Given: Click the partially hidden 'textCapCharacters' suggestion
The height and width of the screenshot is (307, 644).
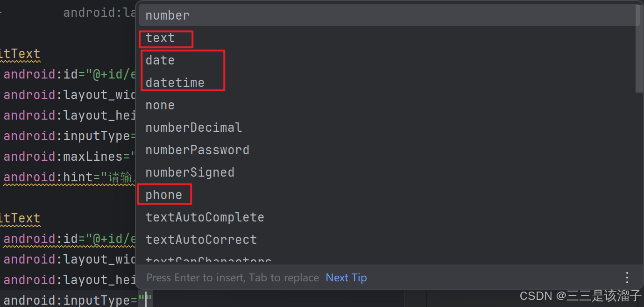Looking at the screenshot, I should pos(208,260).
